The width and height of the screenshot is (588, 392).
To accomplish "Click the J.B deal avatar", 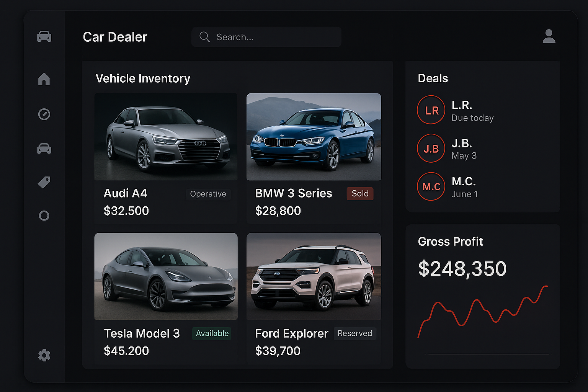I will [431, 148].
